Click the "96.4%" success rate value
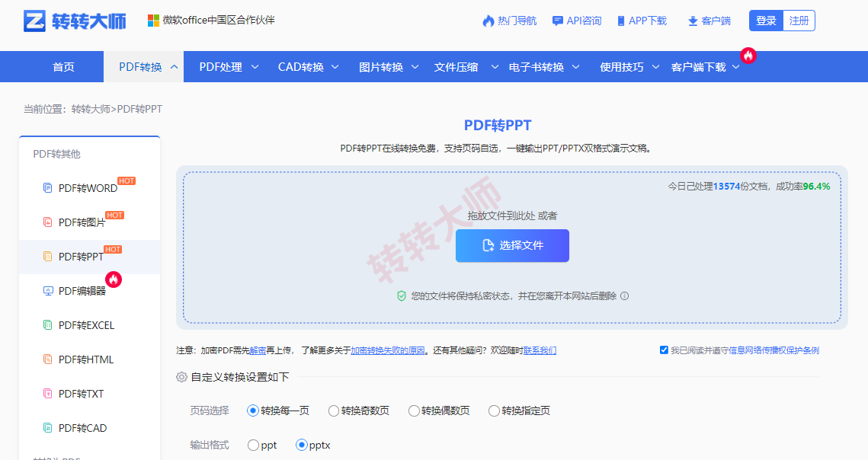This screenshot has width=868, height=460. pyautogui.click(x=816, y=187)
